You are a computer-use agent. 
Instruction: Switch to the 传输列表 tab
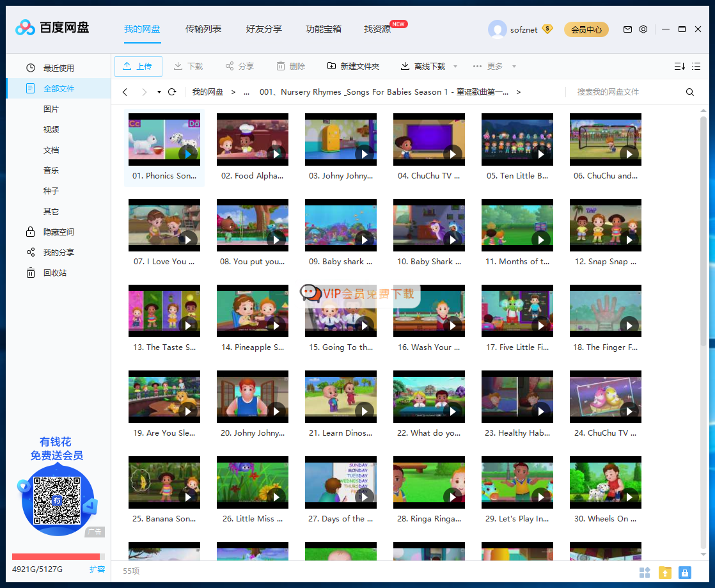(203, 28)
